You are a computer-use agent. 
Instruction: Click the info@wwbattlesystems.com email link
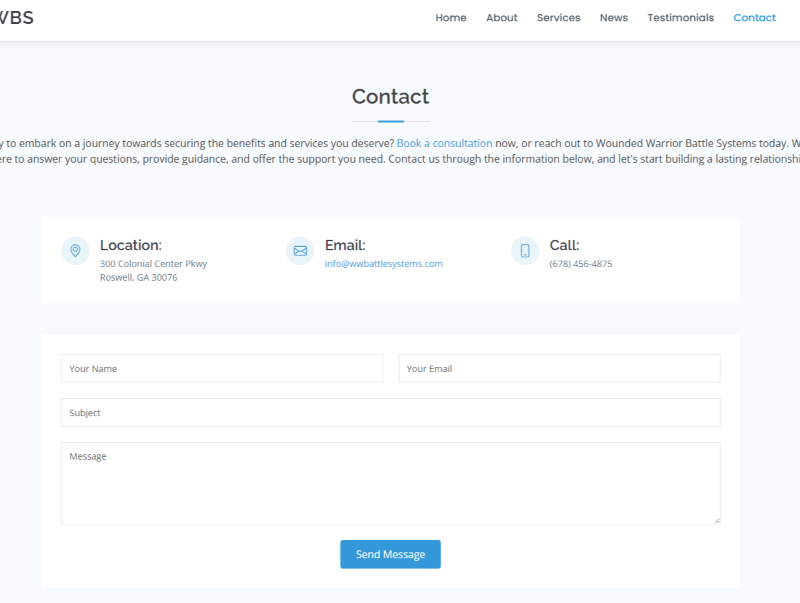coord(383,264)
